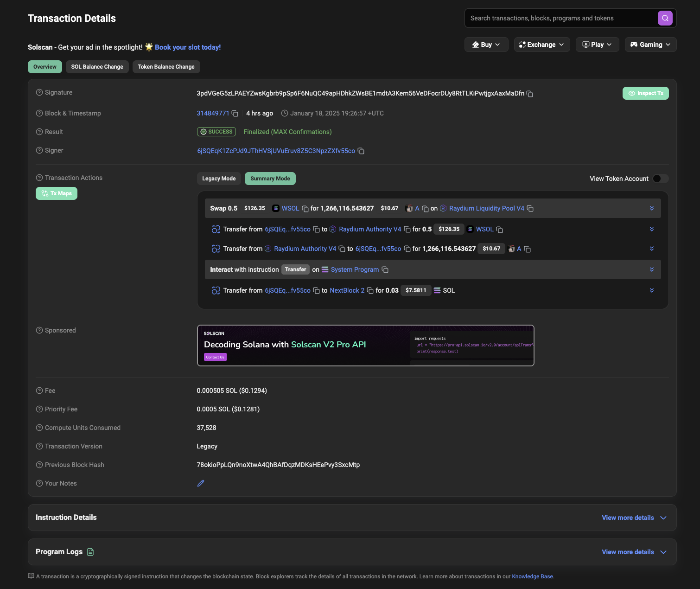Click the Inspect Tx button
Image resolution: width=700 pixels, height=589 pixels.
point(645,93)
